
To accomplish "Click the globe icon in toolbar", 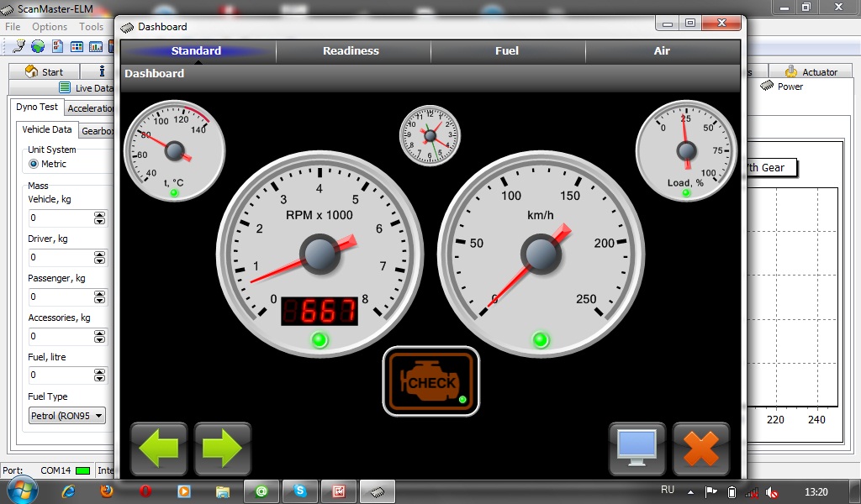I will point(39,46).
